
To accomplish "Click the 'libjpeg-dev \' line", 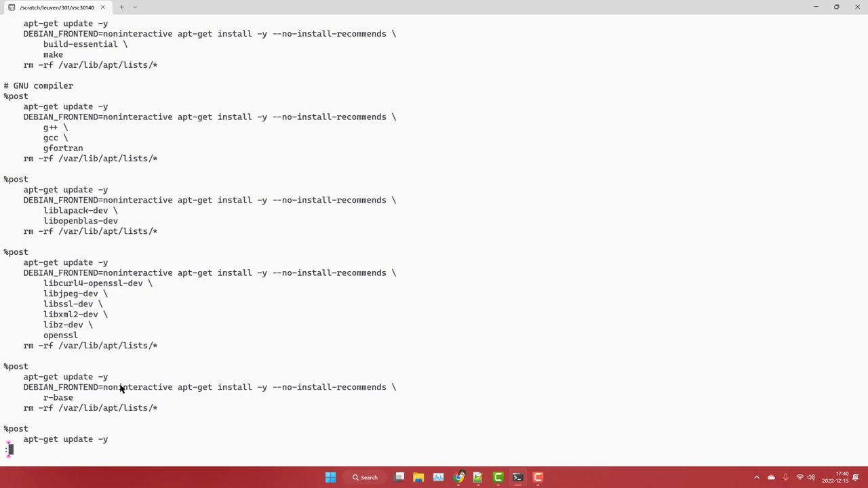I will [x=75, y=294].
